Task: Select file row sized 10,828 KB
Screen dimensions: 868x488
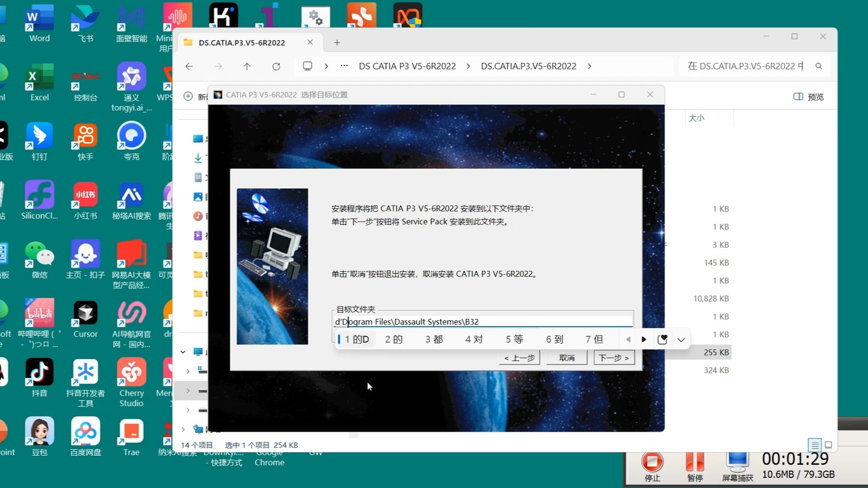Action: pos(711,298)
